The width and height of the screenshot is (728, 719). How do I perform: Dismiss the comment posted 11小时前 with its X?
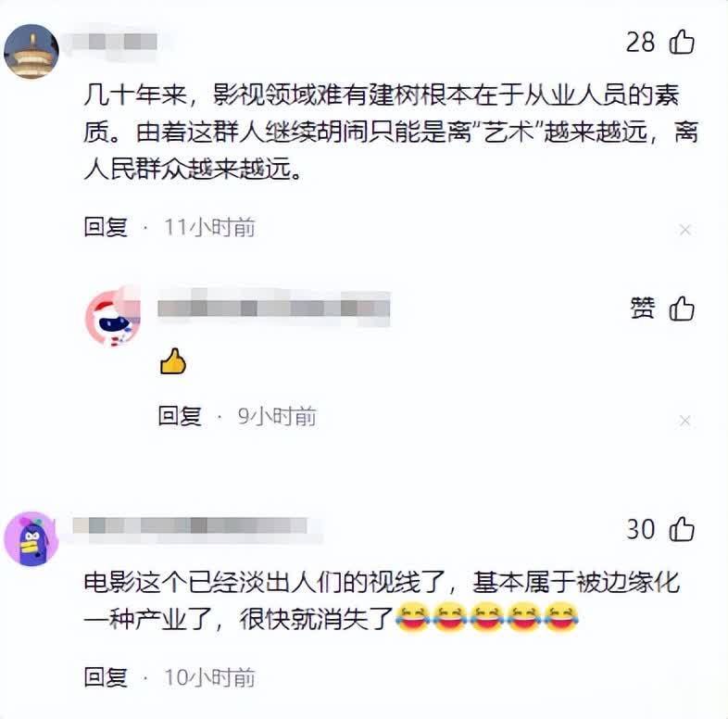pyautogui.click(x=684, y=230)
